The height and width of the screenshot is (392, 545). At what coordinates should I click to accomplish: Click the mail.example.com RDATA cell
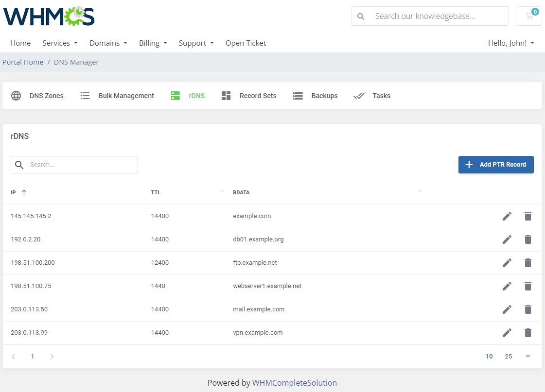(x=259, y=309)
